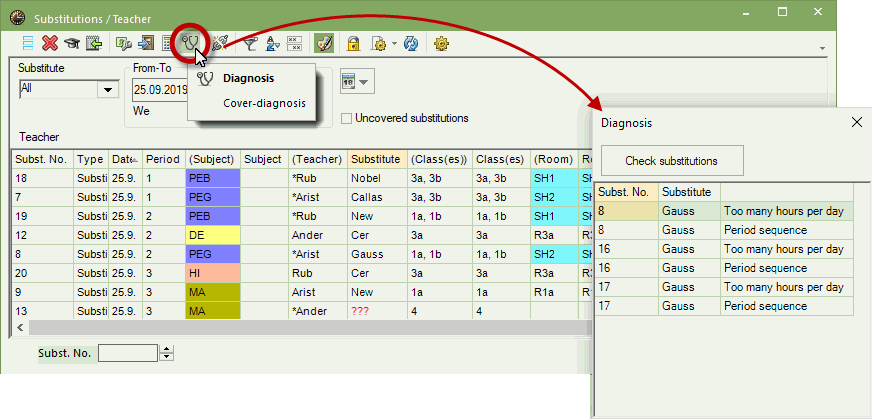The width and height of the screenshot is (872, 419).
Task: Click the yellow DE subject cell
Action: coord(213,235)
